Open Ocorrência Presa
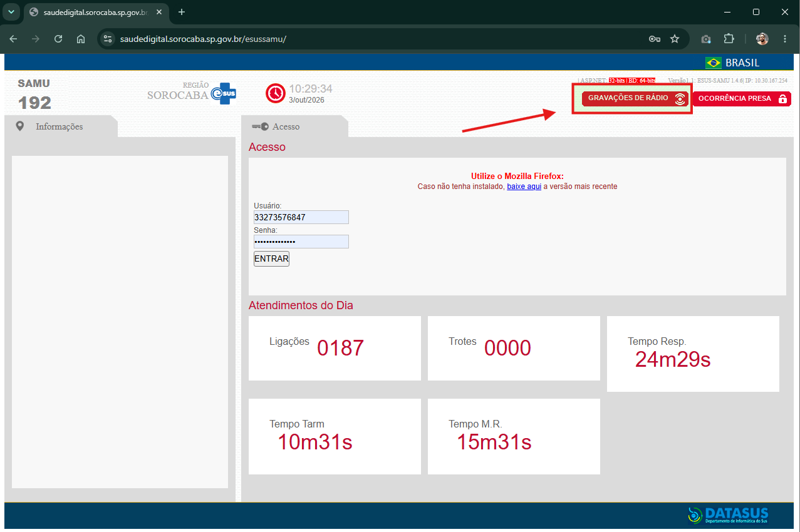 [742, 99]
